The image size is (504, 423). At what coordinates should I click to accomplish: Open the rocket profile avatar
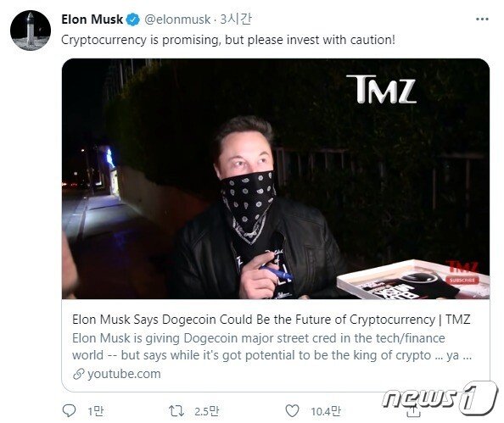(31, 31)
